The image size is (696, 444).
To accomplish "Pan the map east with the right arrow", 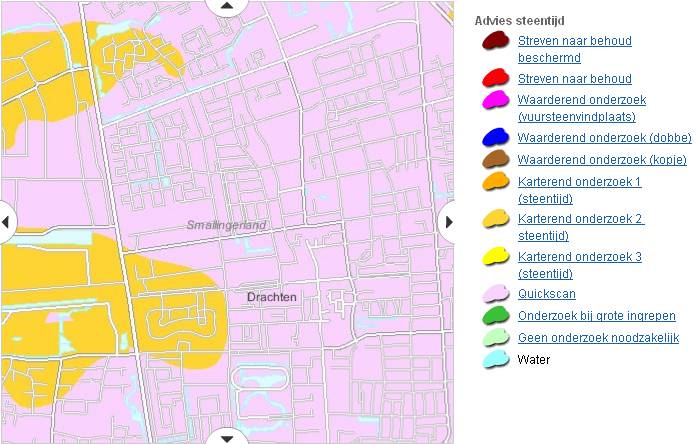I will [x=448, y=222].
